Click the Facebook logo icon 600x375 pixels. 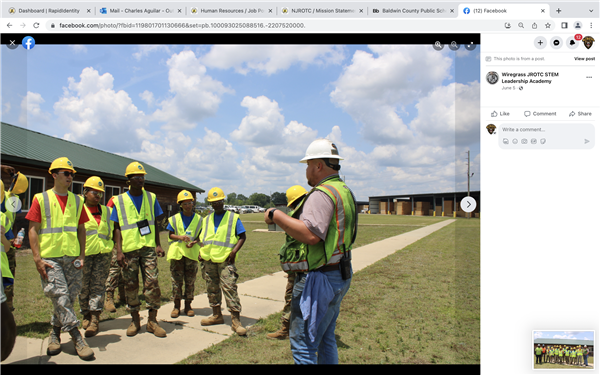(28, 43)
